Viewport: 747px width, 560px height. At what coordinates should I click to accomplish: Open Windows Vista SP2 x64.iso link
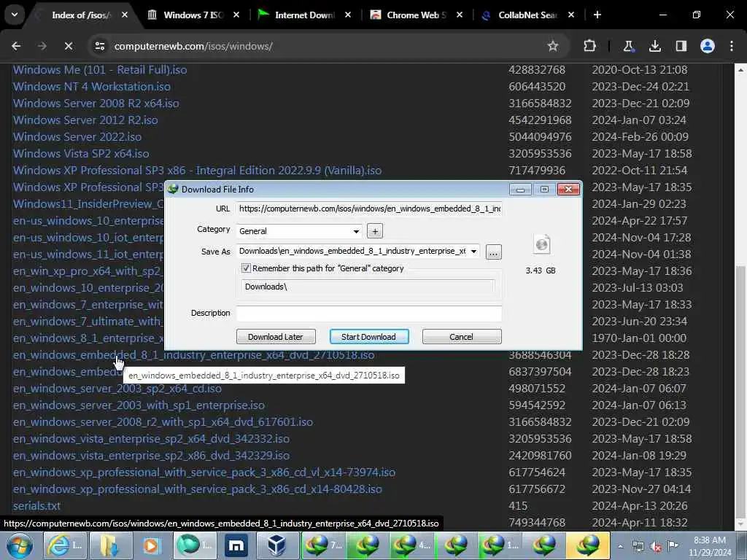pos(81,154)
